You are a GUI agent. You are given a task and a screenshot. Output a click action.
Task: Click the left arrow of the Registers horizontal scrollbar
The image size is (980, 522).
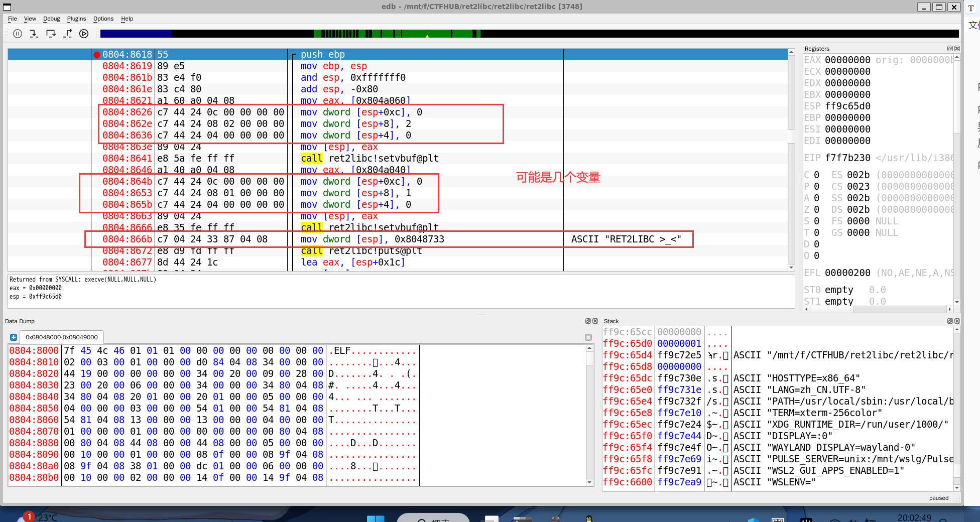tap(807, 309)
